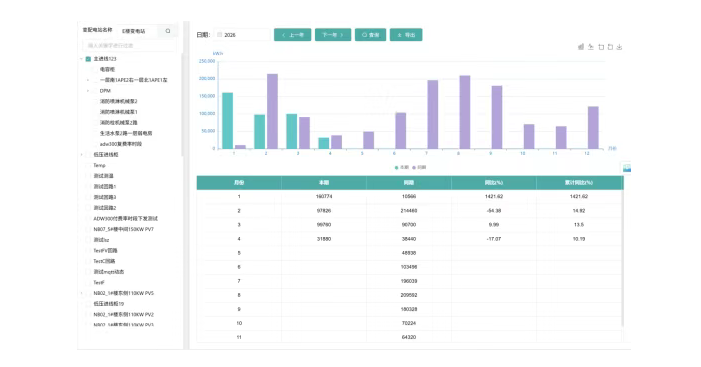Open the 2026 year date picker
Screen dimensions: 701x367
coord(243,35)
